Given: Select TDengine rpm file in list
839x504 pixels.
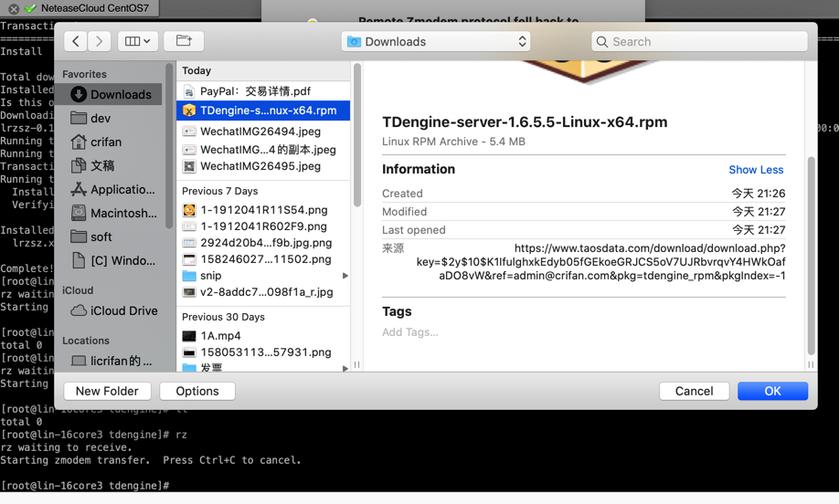Looking at the screenshot, I should pos(263,110).
